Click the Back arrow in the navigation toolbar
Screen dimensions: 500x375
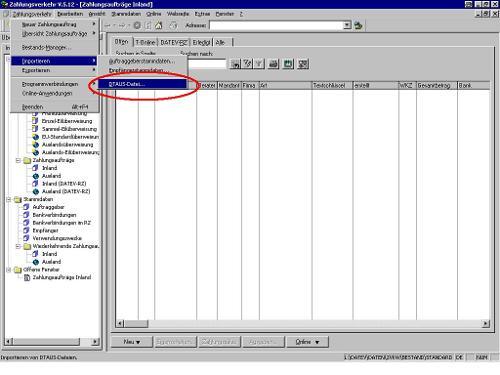107,25
